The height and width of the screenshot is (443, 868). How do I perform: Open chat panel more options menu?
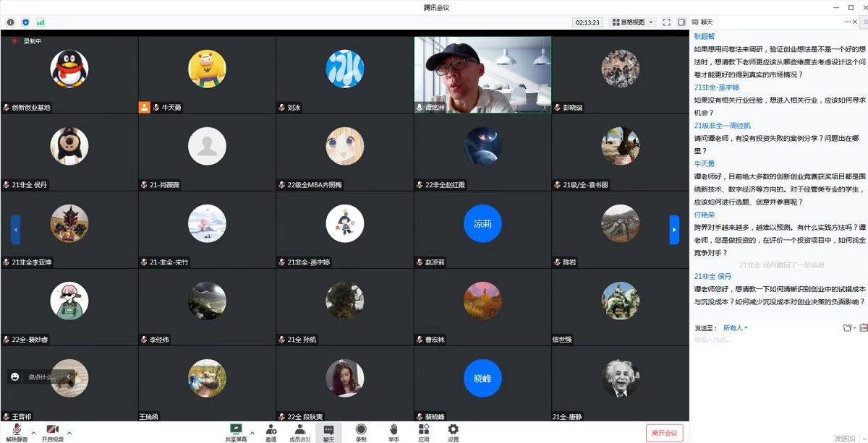[848, 22]
